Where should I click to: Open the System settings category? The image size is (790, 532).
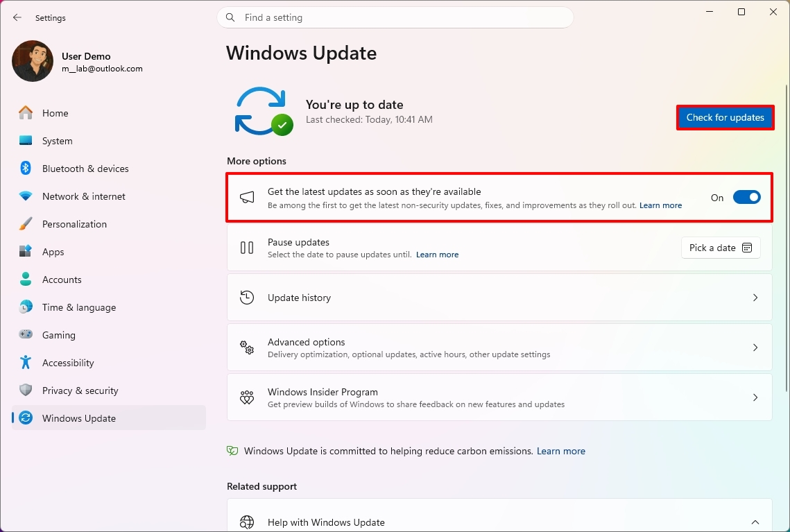(x=109, y=141)
